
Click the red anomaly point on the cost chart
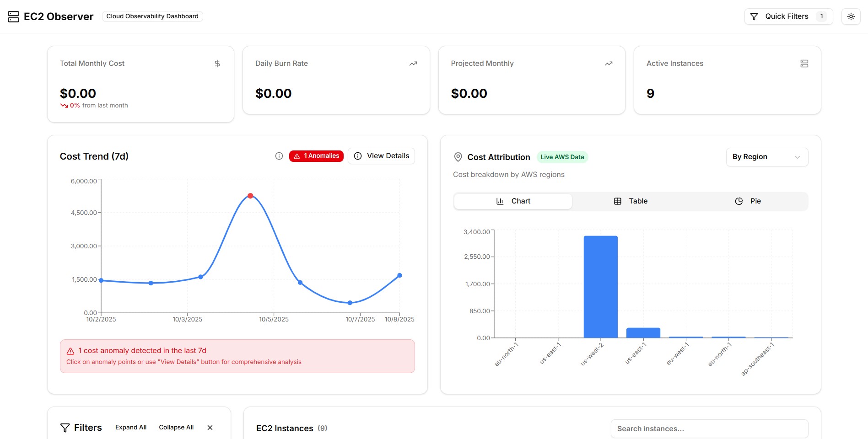[250, 196]
